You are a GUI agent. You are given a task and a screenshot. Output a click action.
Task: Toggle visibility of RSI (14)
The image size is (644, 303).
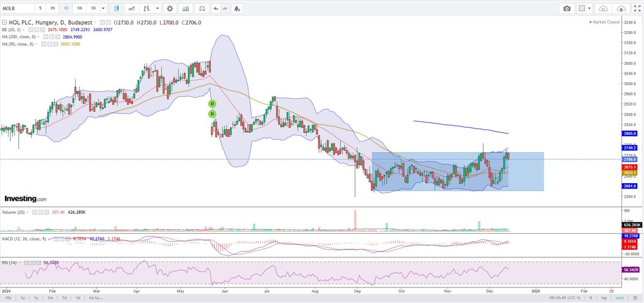pyautogui.click(x=26, y=262)
